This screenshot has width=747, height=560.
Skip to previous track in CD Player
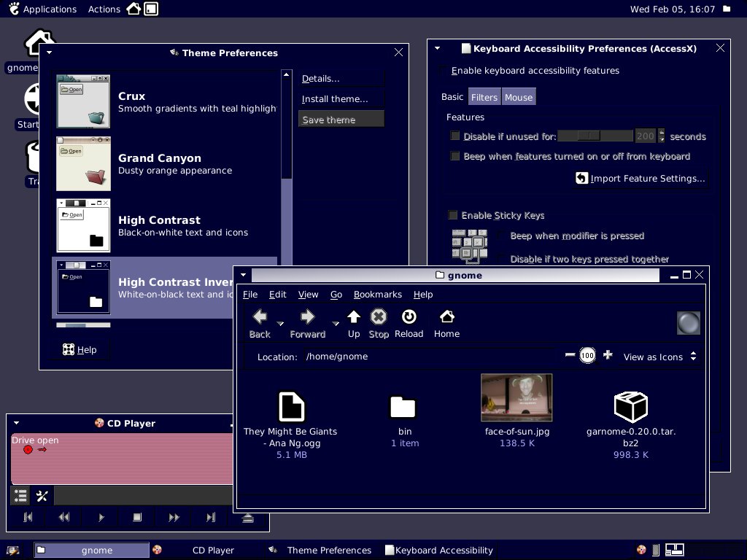tap(28, 517)
